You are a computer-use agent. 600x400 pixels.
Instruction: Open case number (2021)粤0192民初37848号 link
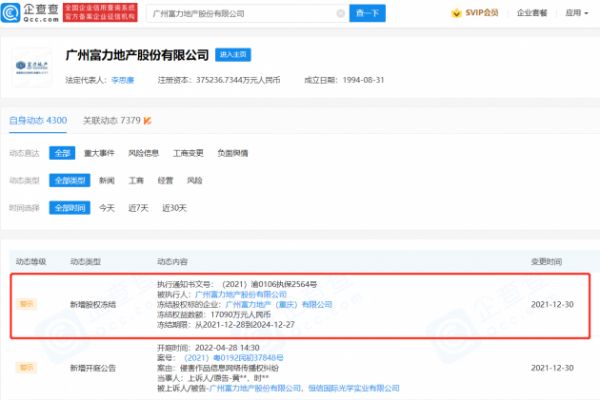tap(234, 358)
